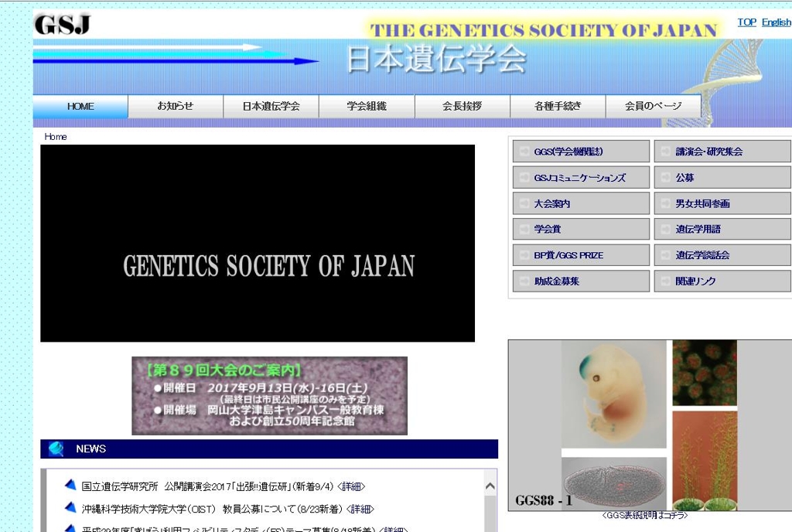The height and width of the screenshot is (532, 792).
Task: Click the GGS(学会機関誌) button
Action: tap(581, 152)
